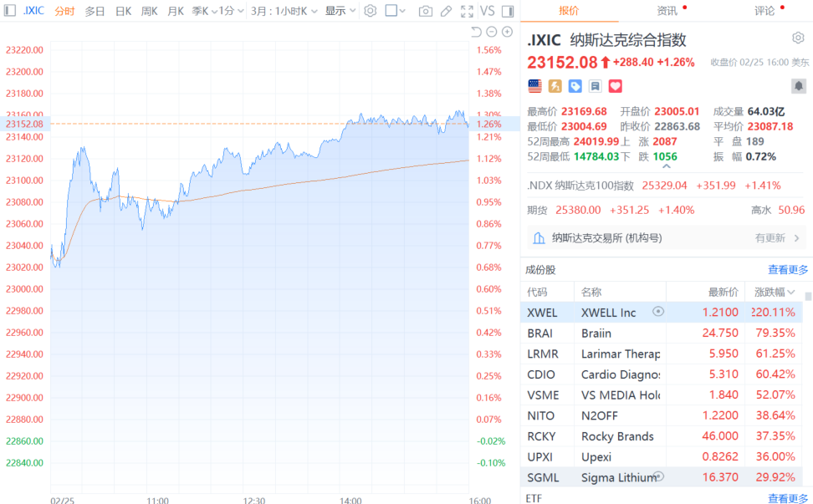Click the price alert bell icon

(x=799, y=86)
